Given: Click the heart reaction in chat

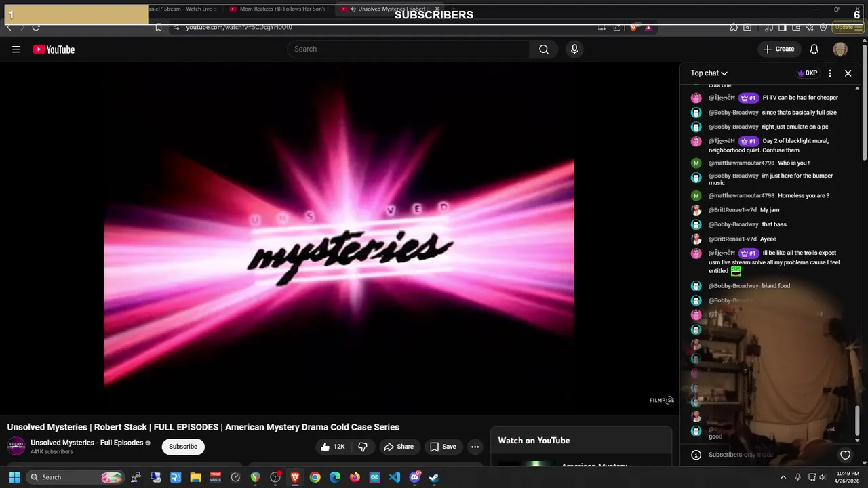Looking at the screenshot, I should [845, 455].
